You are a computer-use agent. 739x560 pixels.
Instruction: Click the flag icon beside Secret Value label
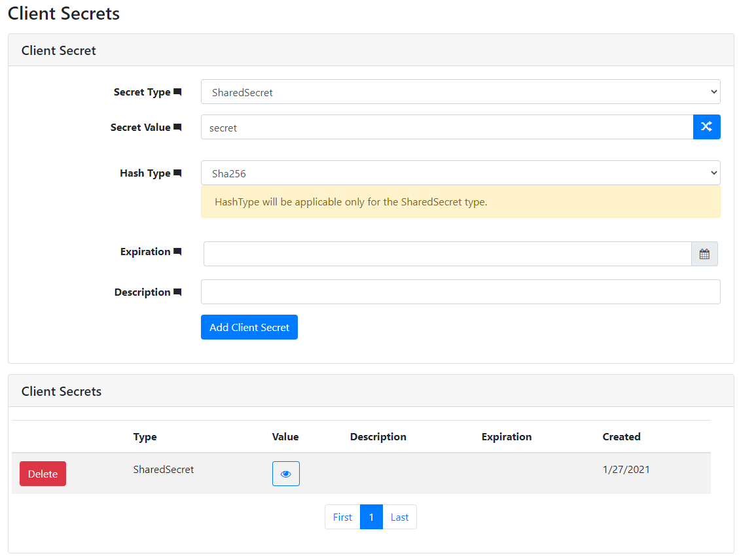click(x=177, y=126)
